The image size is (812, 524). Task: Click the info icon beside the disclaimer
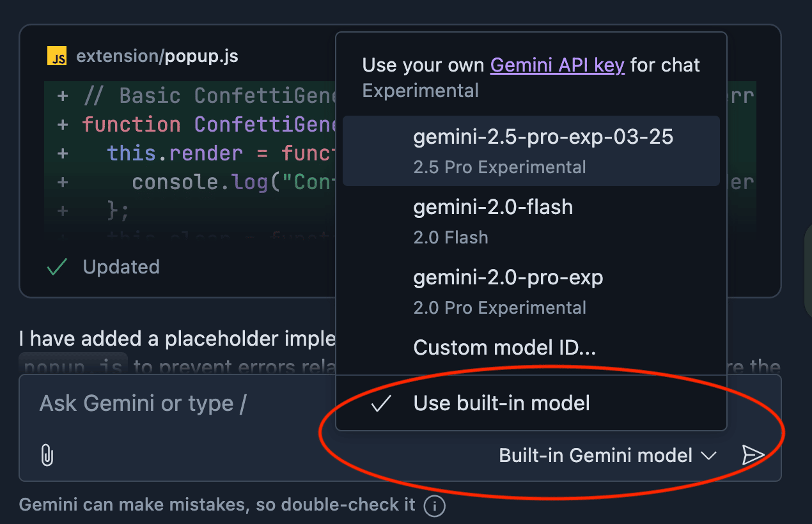(434, 506)
